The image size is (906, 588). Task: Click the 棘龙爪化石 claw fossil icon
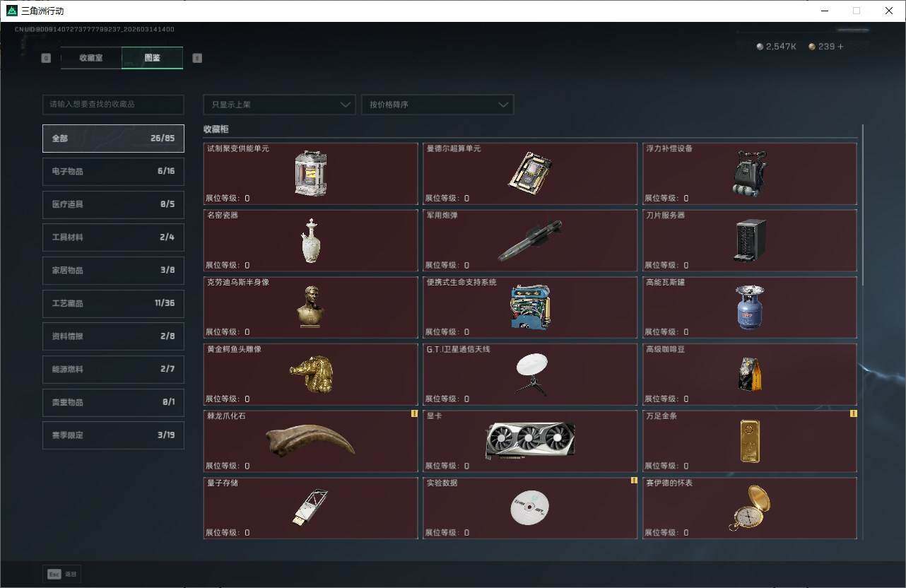click(310, 440)
